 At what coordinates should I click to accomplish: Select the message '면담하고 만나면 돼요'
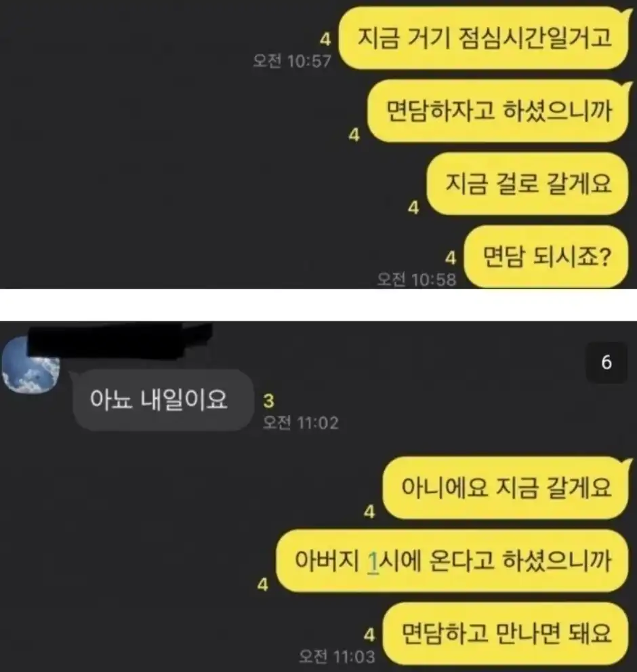[x=506, y=634]
